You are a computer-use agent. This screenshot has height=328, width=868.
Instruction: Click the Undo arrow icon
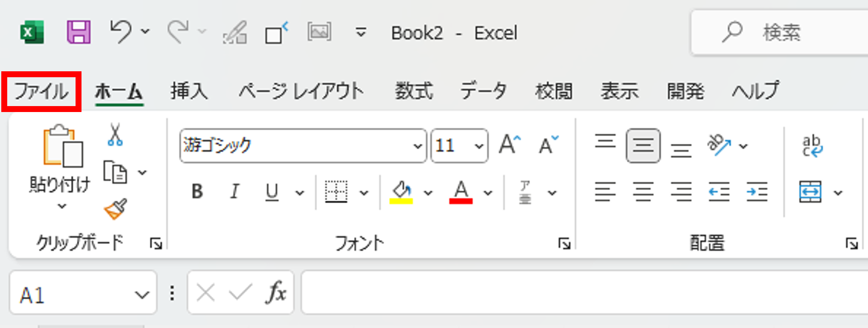click(121, 31)
